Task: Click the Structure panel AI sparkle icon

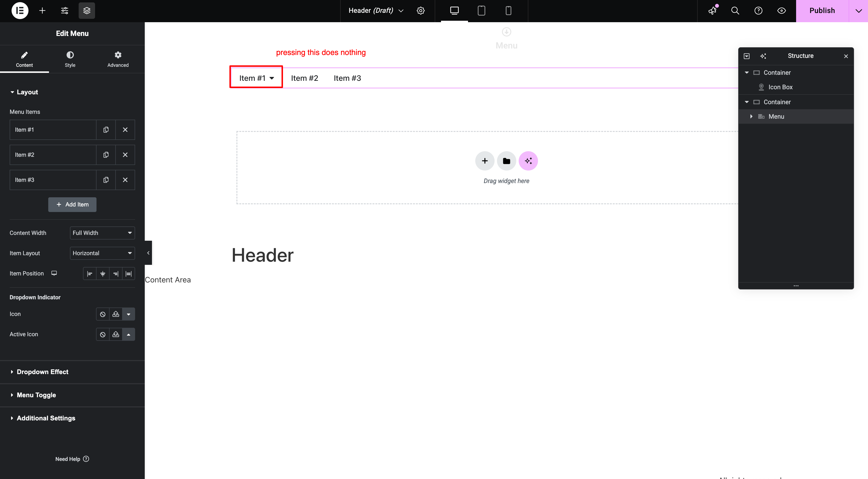Action: 763,56
